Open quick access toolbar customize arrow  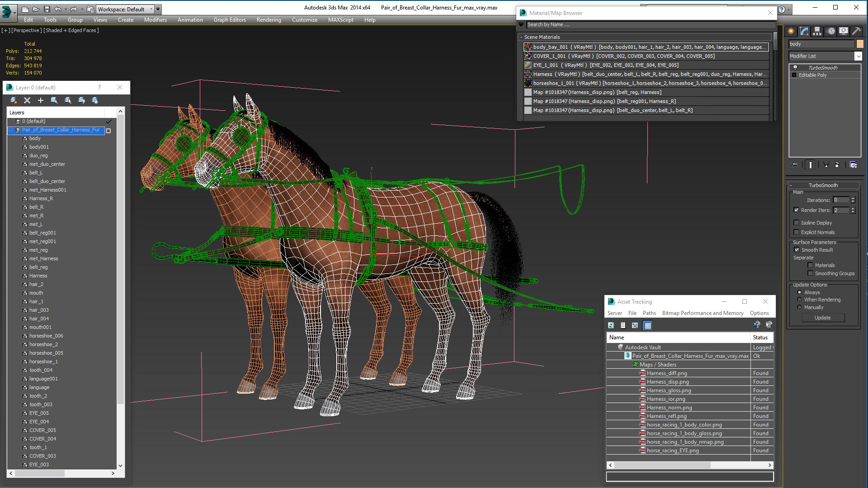tap(158, 9)
